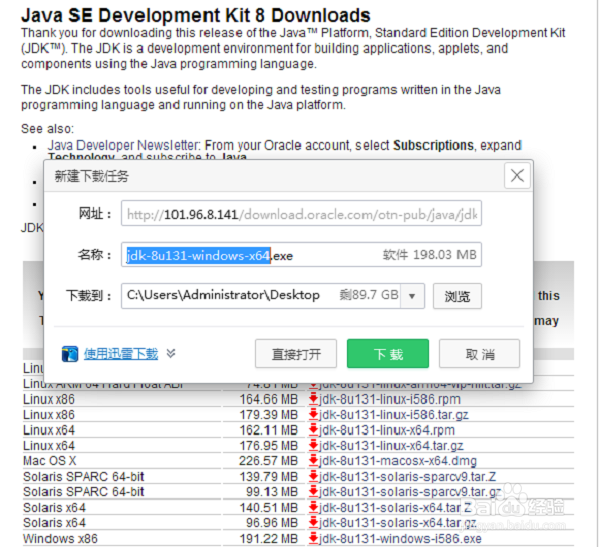The image size is (600, 547).
Task: Click the 浏览 browse button
Action: pos(457,296)
